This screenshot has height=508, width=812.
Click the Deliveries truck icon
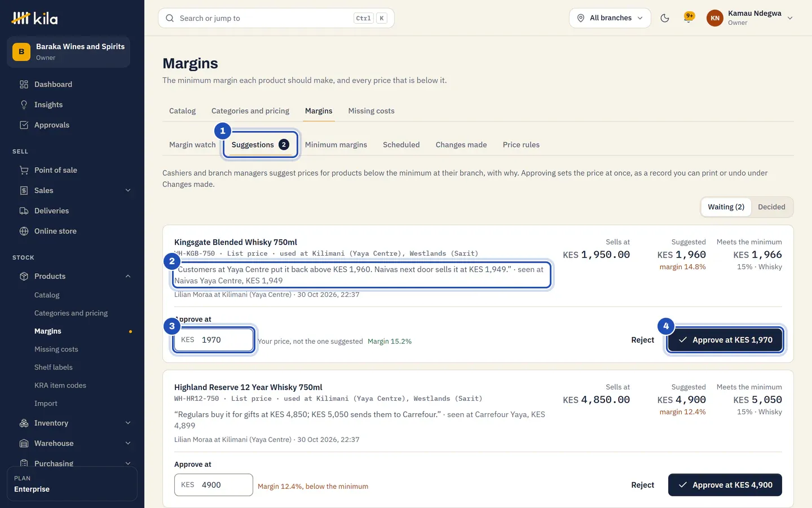coord(24,211)
